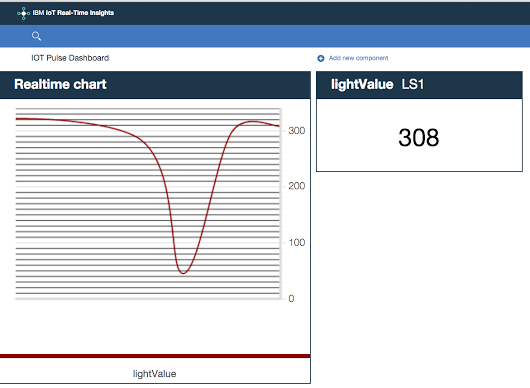Select the IOT Pulse Dashboard title
530x388 pixels.
[70, 58]
